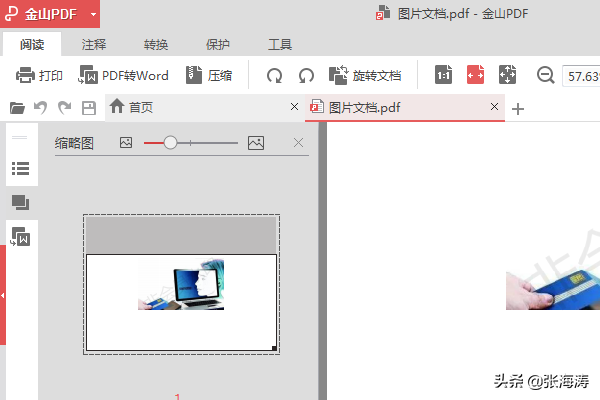This screenshot has height=400, width=600.
Task: Add a new tab with the plus icon
Action: click(518, 109)
